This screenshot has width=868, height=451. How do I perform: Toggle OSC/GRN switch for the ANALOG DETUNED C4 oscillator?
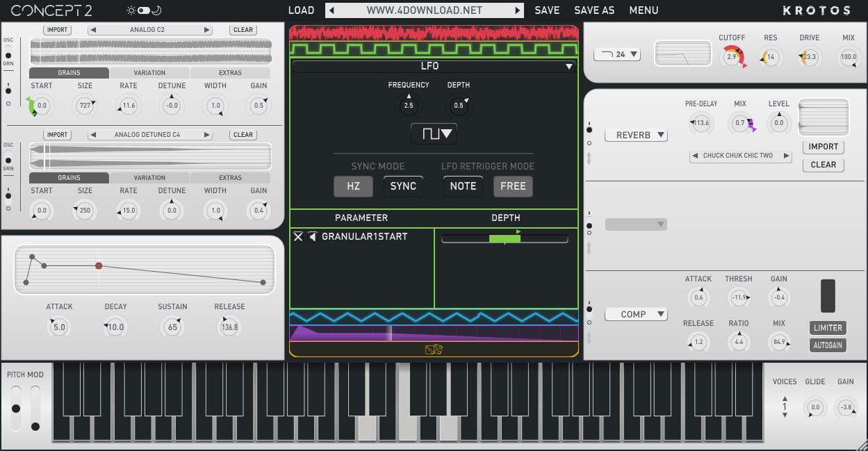pos(8,156)
